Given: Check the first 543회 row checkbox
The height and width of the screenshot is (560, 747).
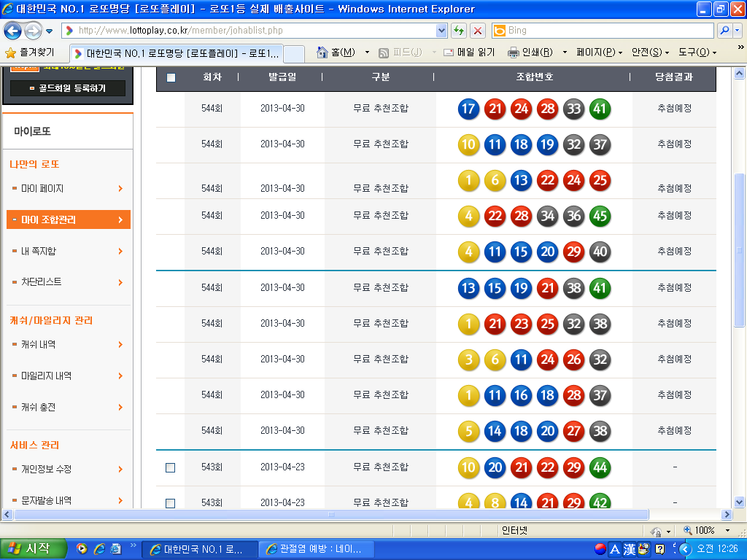Looking at the screenshot, I should pos(171,467).
